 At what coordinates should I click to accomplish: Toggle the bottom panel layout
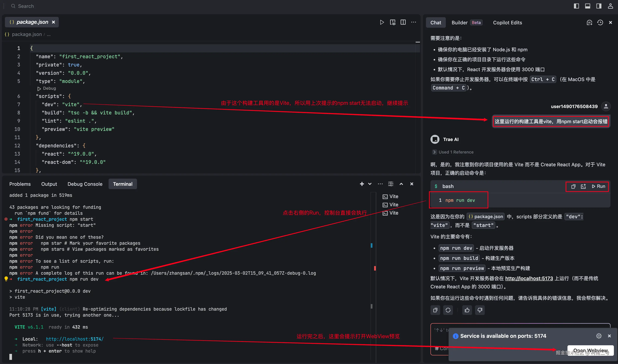[x=588, y=6]
